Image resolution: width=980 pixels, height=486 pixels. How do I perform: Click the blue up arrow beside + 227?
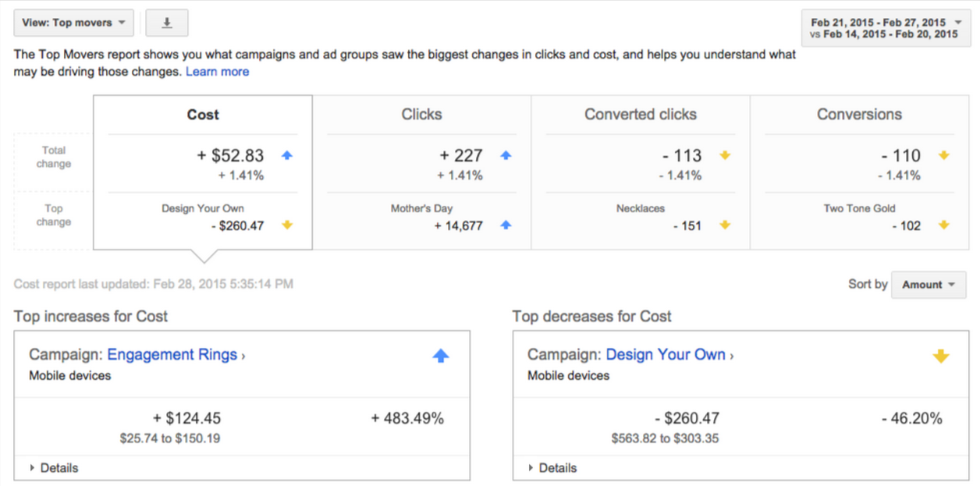(506, 155)
